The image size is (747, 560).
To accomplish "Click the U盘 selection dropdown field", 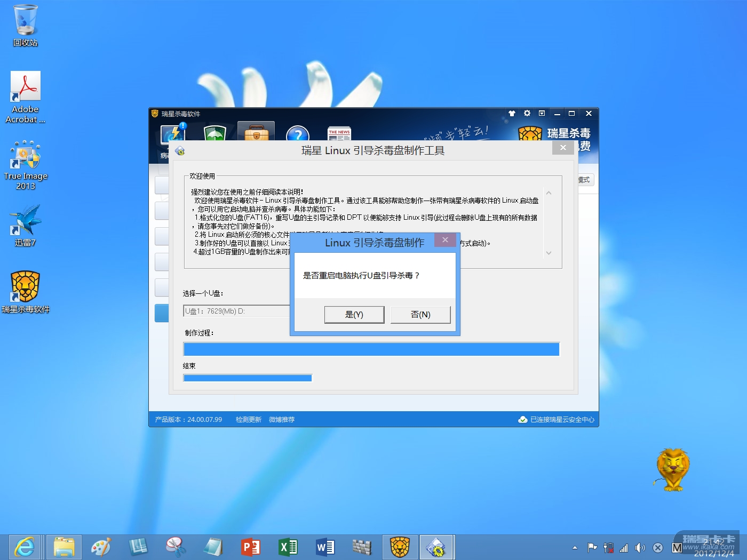I will point(236,311).
